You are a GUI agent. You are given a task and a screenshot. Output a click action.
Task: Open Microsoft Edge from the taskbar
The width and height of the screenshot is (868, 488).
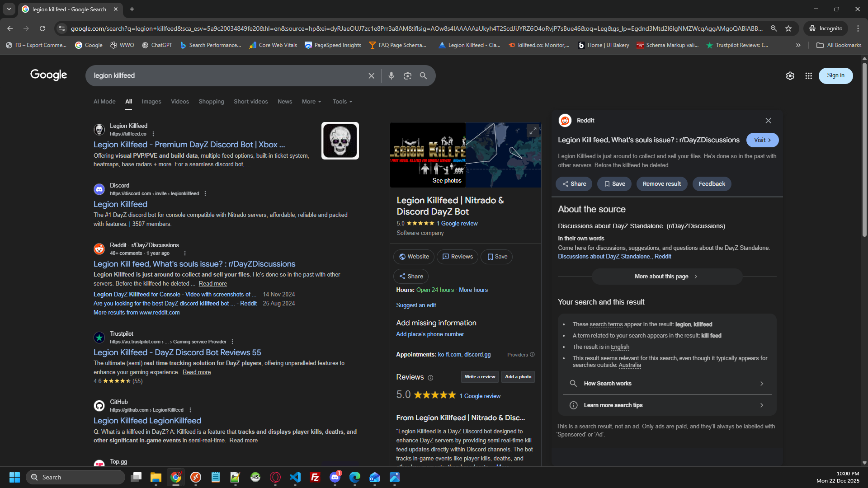[x=355, y=477]
